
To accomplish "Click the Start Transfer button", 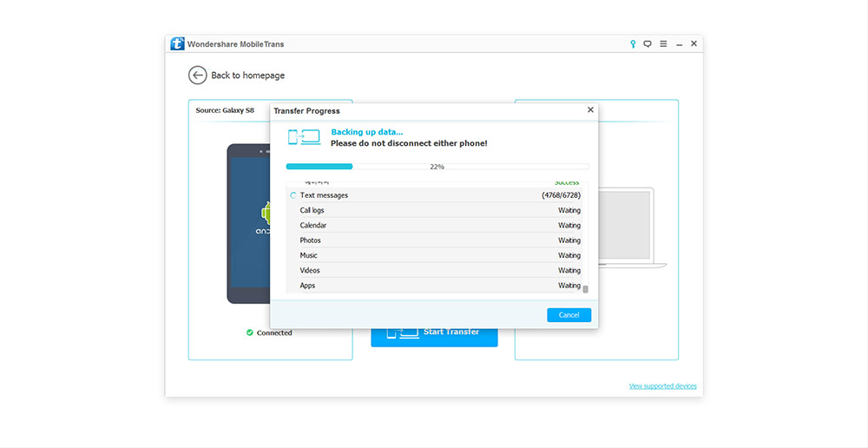I will [434, 336].
